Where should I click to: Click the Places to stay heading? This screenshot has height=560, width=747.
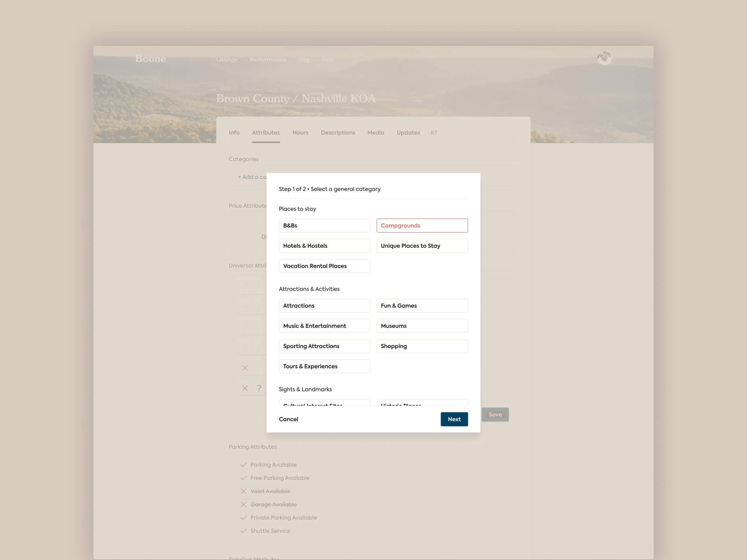(297, 209)
